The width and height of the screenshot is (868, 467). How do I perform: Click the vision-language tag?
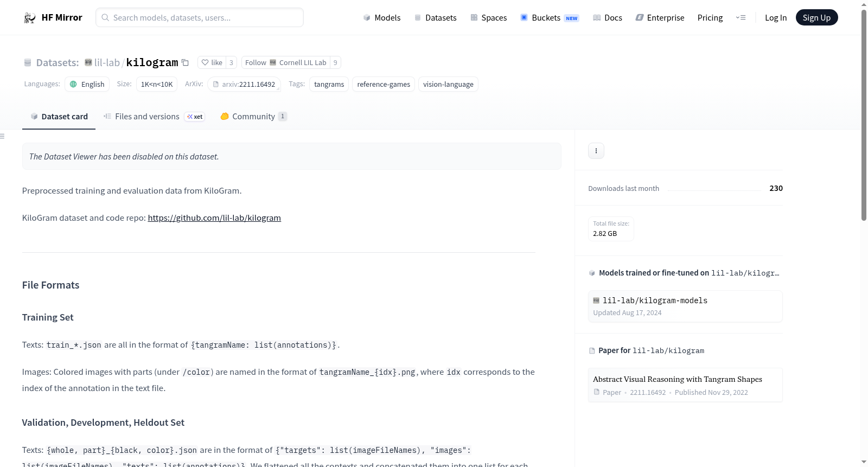tap(448, 84)
